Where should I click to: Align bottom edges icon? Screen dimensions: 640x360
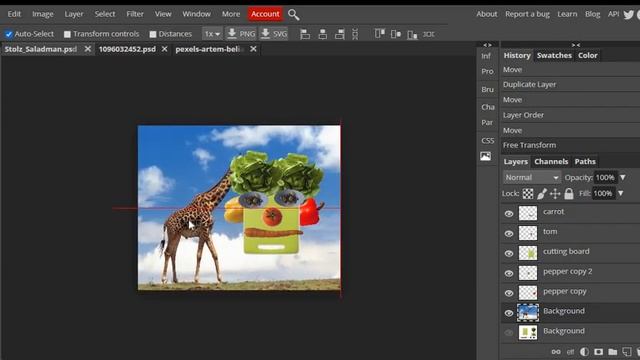[x=412, y=35]
